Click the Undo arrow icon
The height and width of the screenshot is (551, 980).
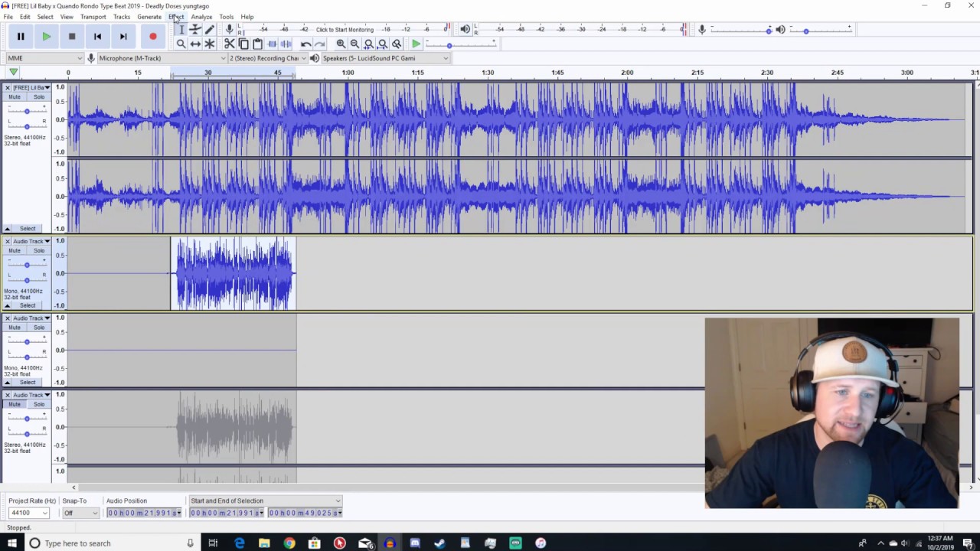(x=305, y=44)
